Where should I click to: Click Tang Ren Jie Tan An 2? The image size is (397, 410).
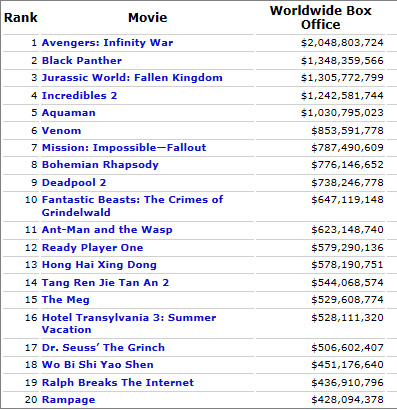pos(105,282)
